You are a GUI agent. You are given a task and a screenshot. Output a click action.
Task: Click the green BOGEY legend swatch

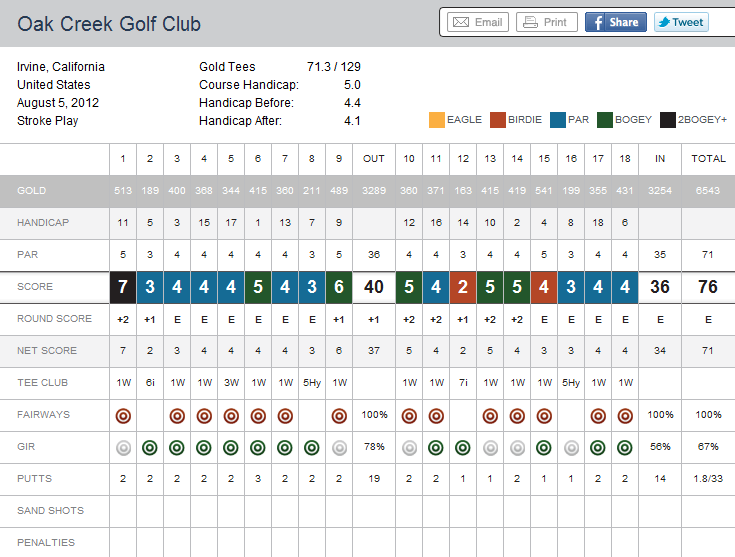coord(605,120)
